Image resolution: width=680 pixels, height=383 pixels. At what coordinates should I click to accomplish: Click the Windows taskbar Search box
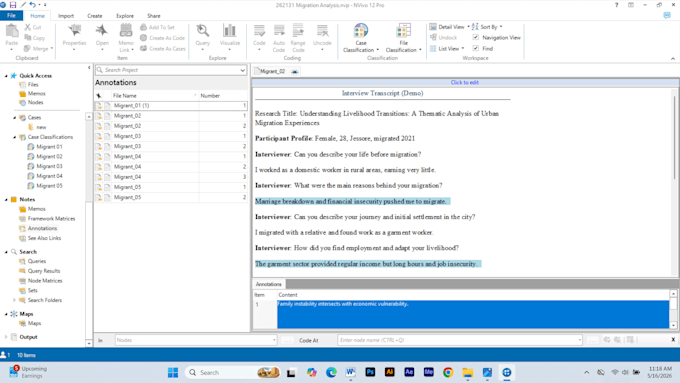[x=232, y=372]
